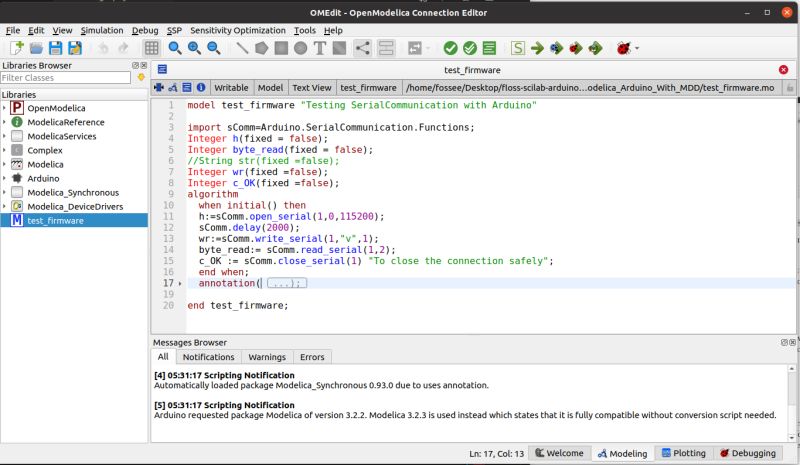The height and width of the screenshot is (465, 800).
Task: Click the Messages Browser vertical scrollbar
Action: click(791, 403)
